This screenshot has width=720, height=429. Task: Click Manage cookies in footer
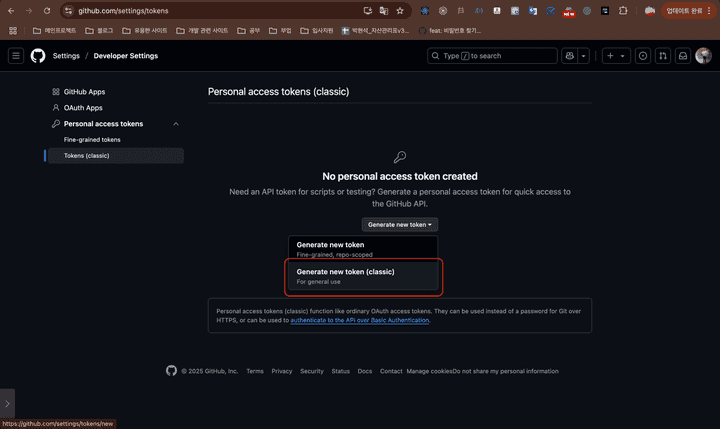coord(429,371)
